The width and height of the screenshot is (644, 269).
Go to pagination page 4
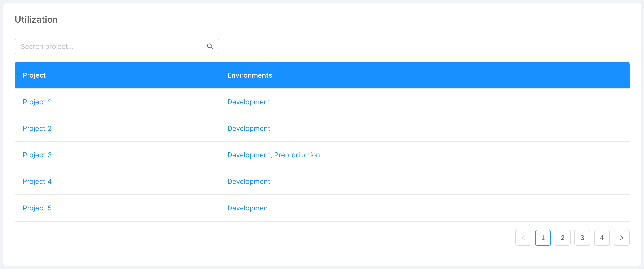tap(601, 238)
